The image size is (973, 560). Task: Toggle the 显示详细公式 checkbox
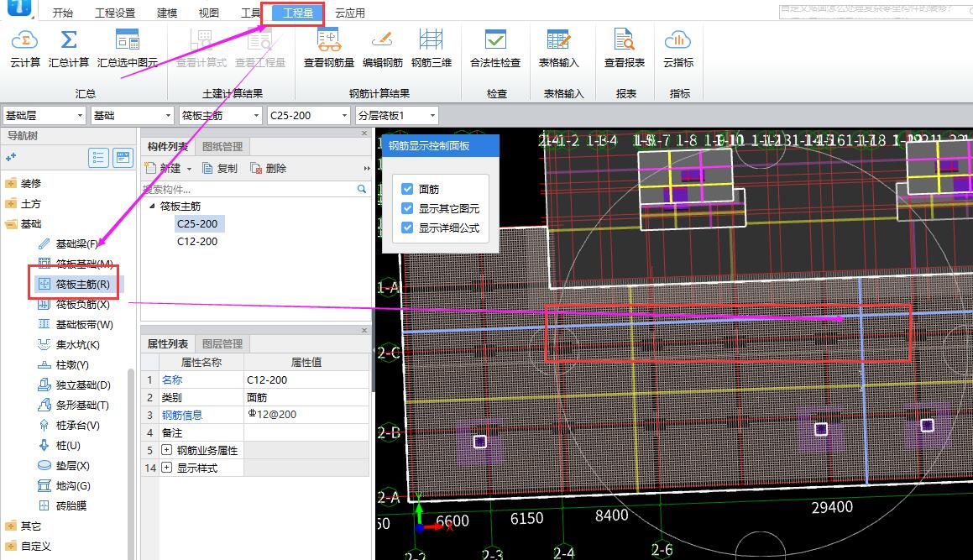pos(407,228)
